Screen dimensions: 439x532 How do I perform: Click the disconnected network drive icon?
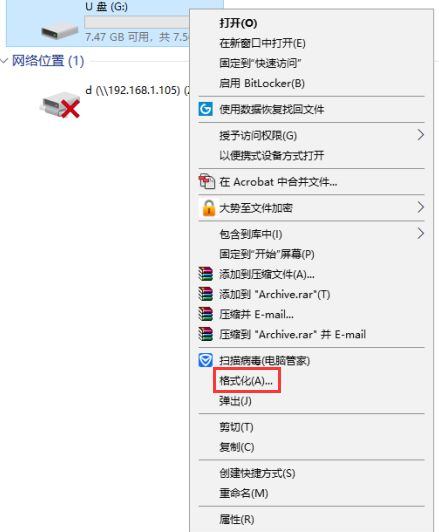60,104
